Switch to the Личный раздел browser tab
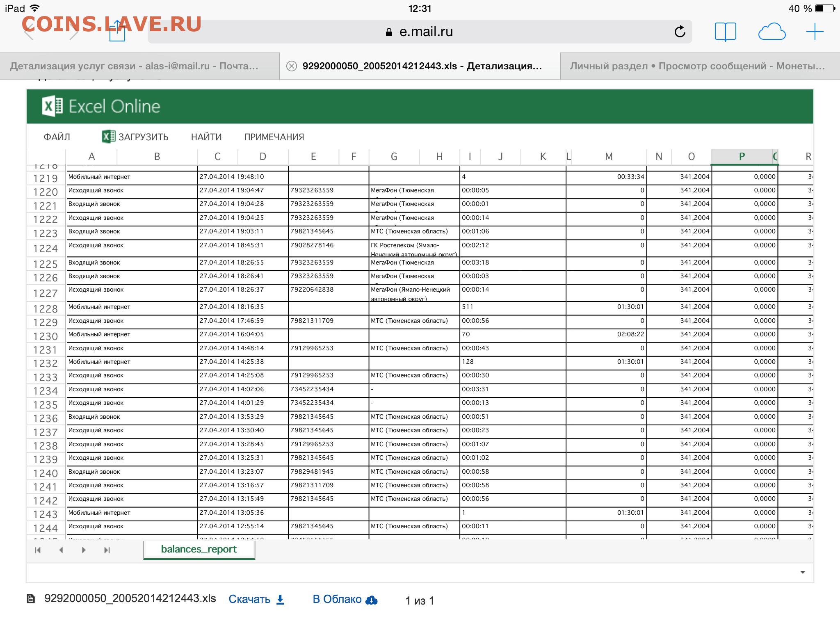The height and width of the screenshot is (630, 840). pyautogui.click(x=700, y=66)
